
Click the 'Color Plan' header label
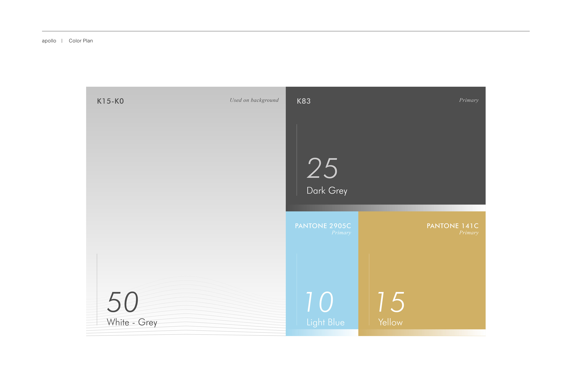(x=81, y=41)
